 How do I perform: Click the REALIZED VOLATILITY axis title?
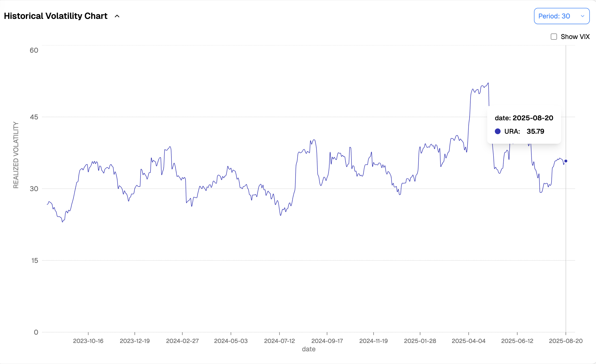pos(16,155)
